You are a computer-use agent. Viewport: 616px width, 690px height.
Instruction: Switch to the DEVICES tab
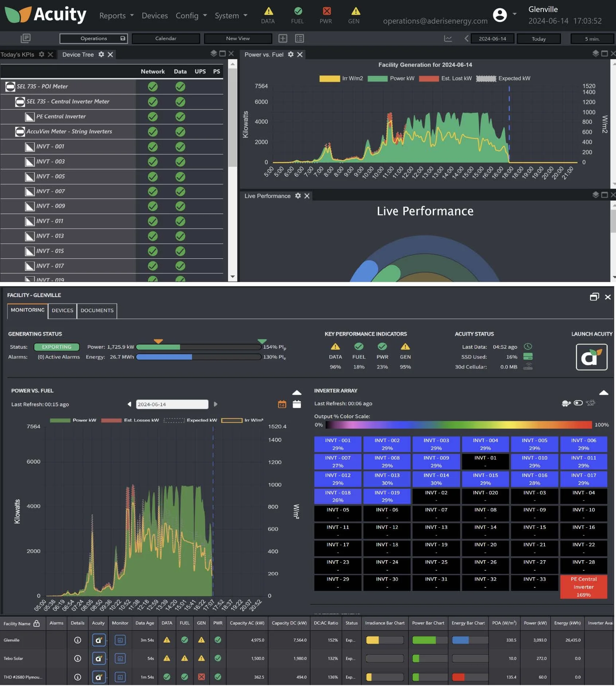[62, 310]
